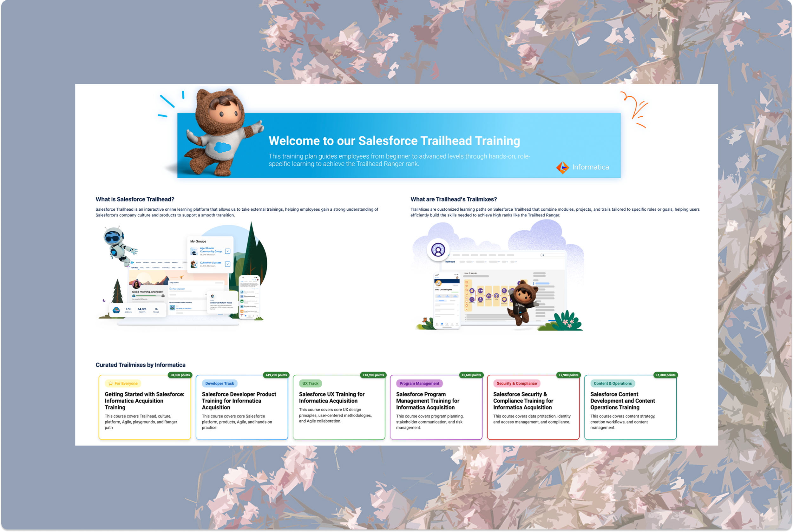
Task: Click the 'What is Salesforce Trailhead?' heading
Action: (x=135, y=199)
